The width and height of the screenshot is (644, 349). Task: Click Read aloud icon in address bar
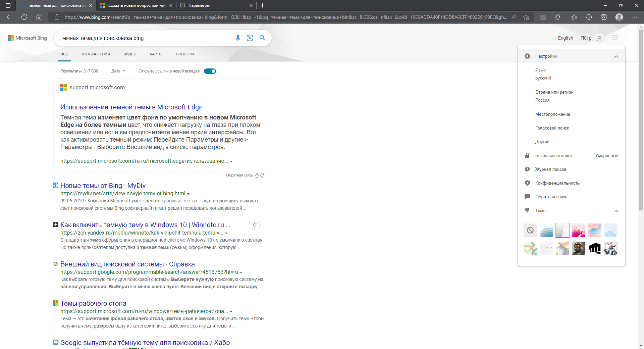click(514, 17)
